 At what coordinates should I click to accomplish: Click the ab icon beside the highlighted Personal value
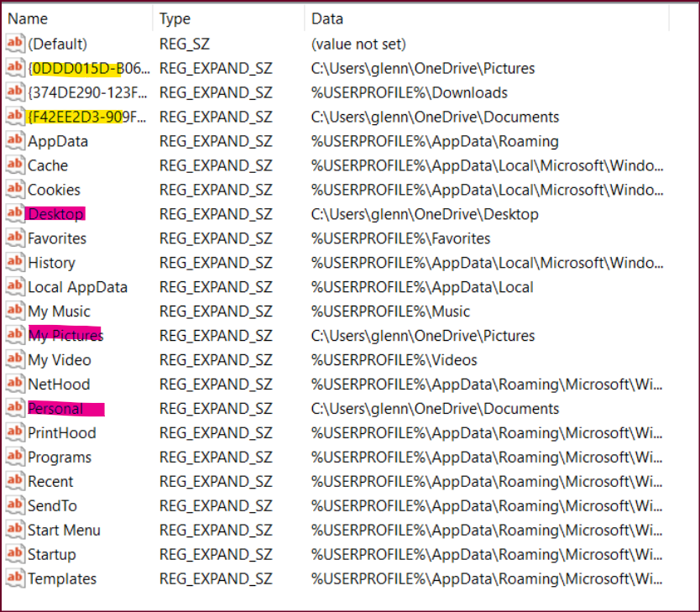click(14, 409)
